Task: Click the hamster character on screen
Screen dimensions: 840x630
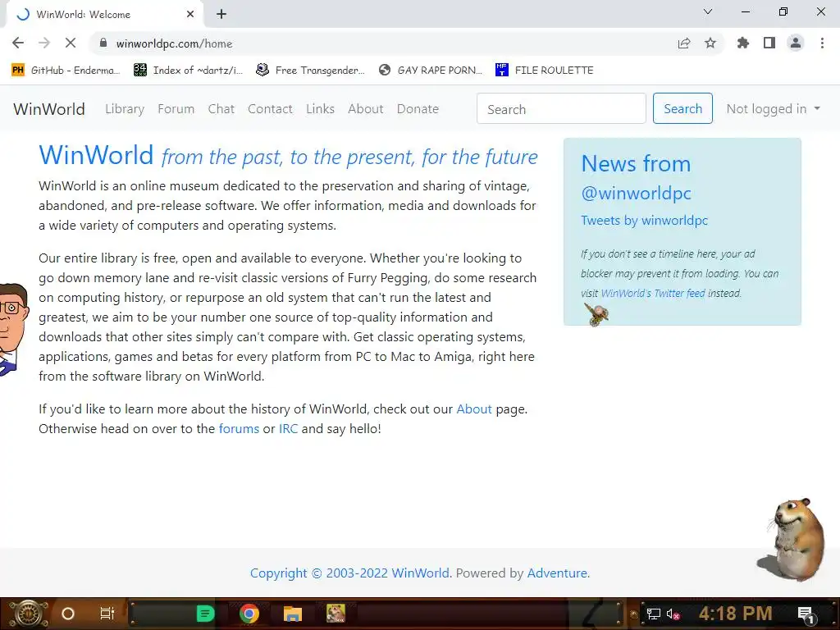Action: point(796,539)
